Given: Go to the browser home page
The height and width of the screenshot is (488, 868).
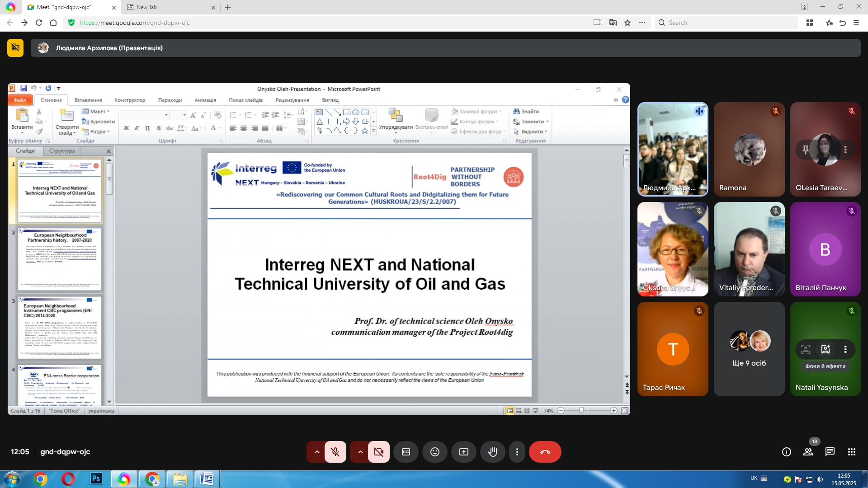Looking at the screenshot, I should point(53,23).
